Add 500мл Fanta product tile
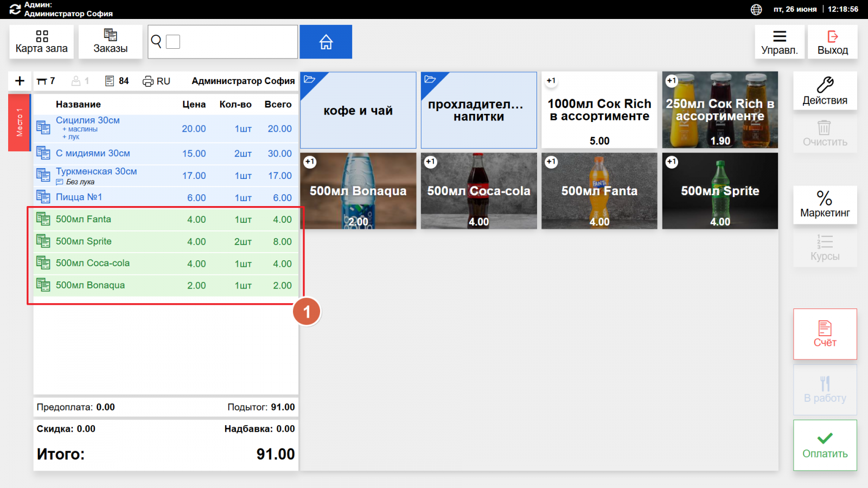This screenshot has height=488, width=868. click(x=599, y=191)
